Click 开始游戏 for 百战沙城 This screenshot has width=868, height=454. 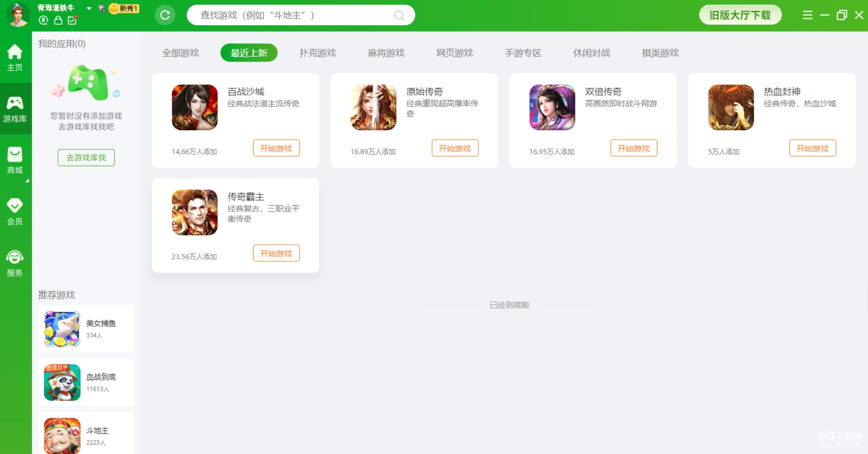click(x=276, y=148)
